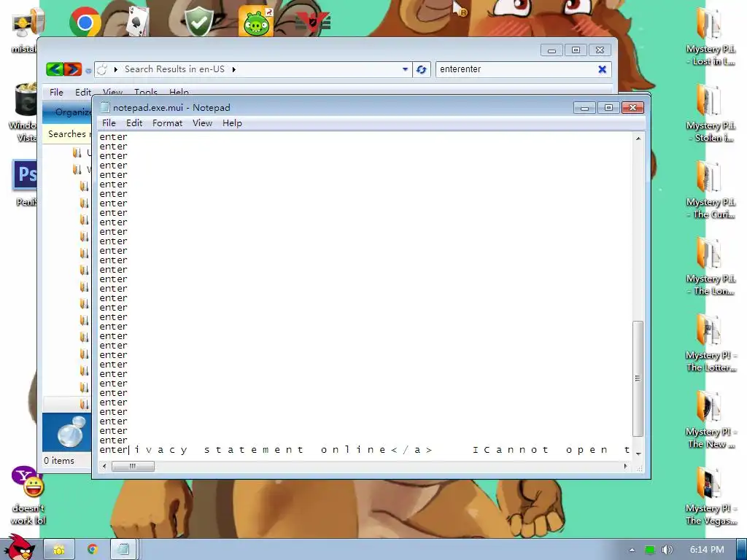Screen dimensions: 747x560
Task: Expand breadcrumb arrow after Search Results in en-US
Action: pyautogui.click(x=234, y=69)
